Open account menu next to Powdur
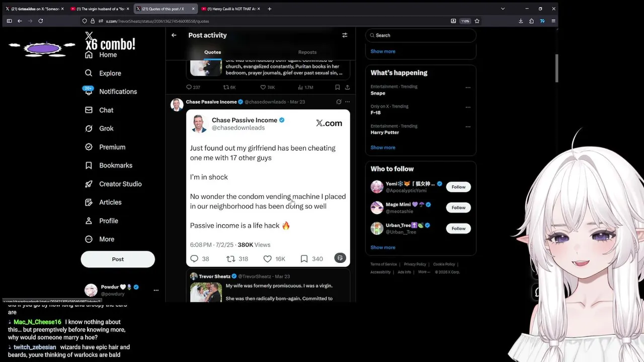This screenshot has width=644, height=362. pyautogui.click(x=156, y=290)
